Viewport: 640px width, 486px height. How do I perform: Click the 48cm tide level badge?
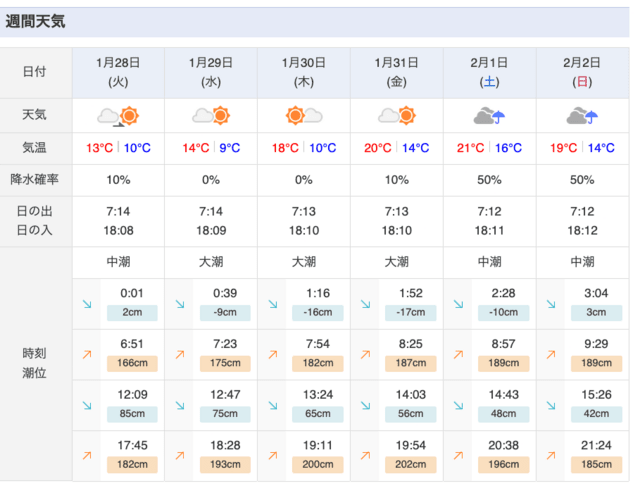pyautogui.click(x=503, y=414)
